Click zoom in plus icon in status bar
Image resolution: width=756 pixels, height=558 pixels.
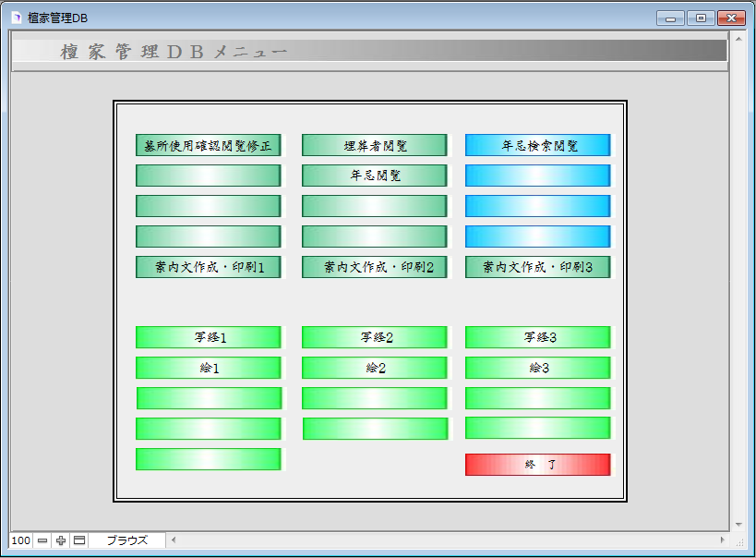click(x=61, y=540)
